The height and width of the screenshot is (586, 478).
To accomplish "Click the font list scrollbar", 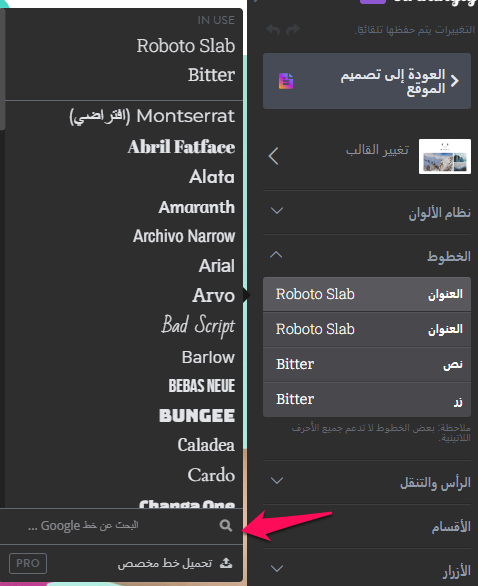I will tap(3, 69).
